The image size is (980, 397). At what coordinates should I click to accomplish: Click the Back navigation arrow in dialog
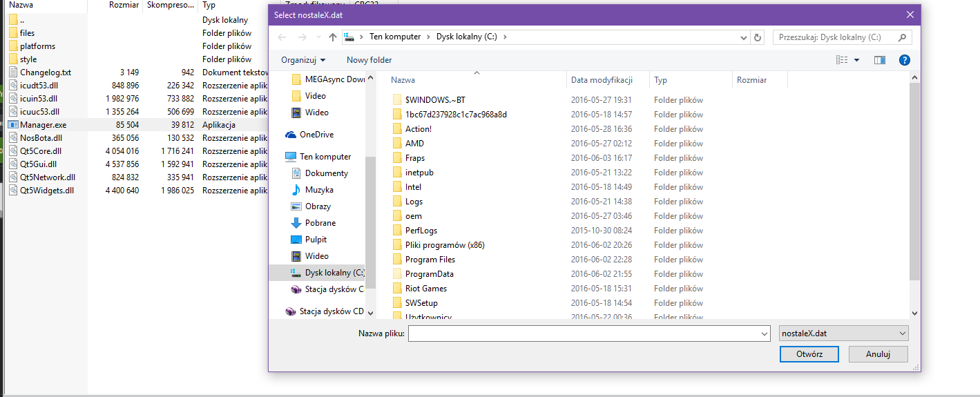point(282,37)
